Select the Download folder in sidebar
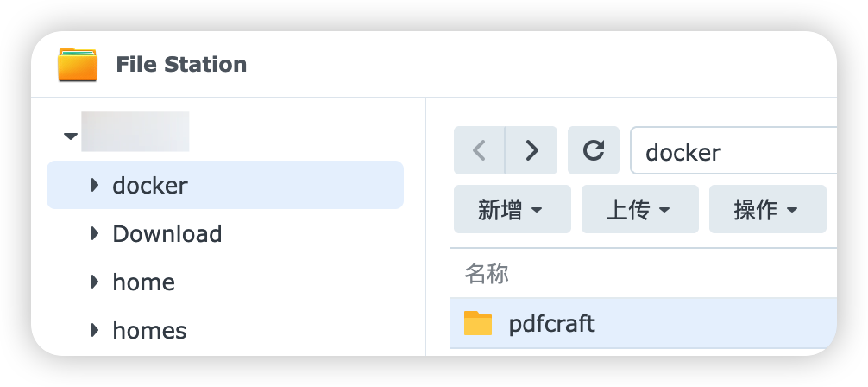Viewport: 868px width, 387px height. click(x=167, y=234)
